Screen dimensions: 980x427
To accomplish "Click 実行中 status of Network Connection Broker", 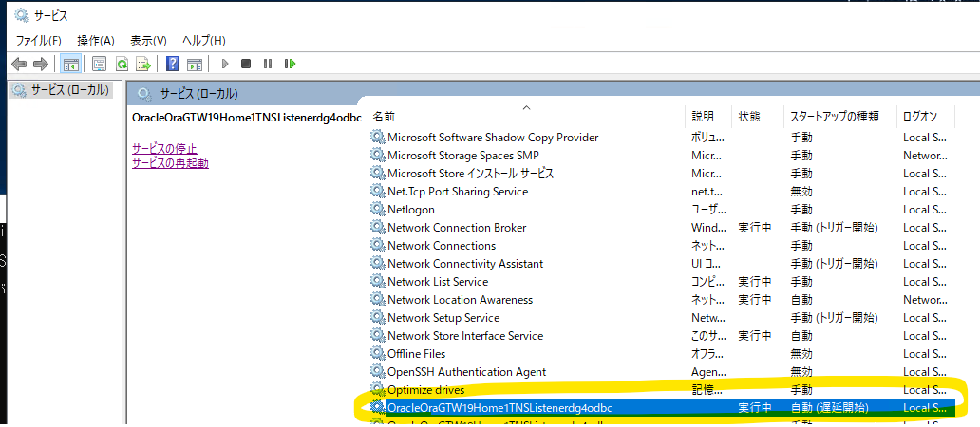I will (x=755, y=227).
